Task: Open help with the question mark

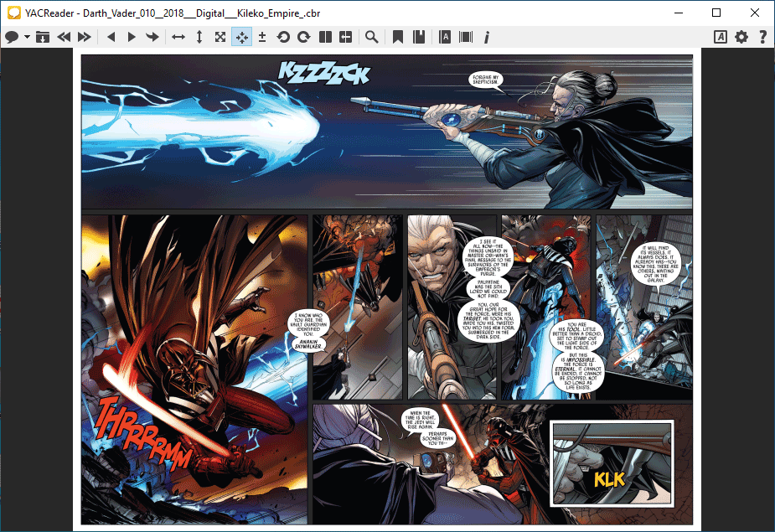Action: [x=763, y=37]
